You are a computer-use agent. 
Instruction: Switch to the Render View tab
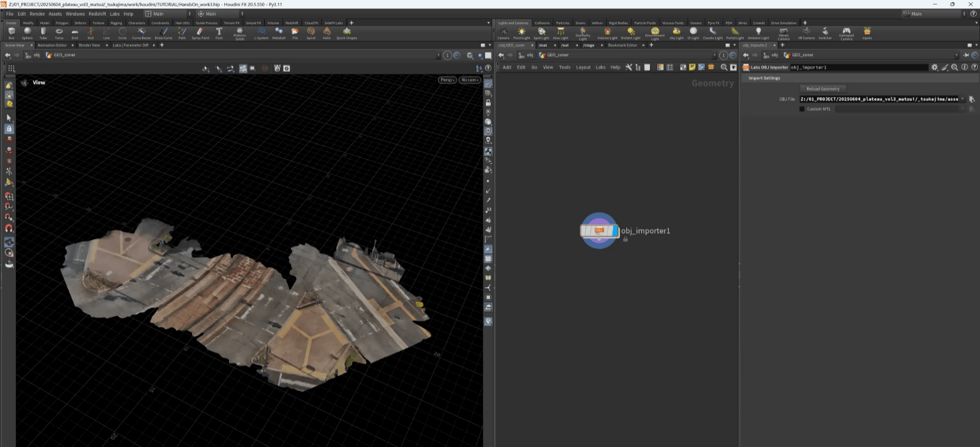pyautogui.click(x=89, y=45)
